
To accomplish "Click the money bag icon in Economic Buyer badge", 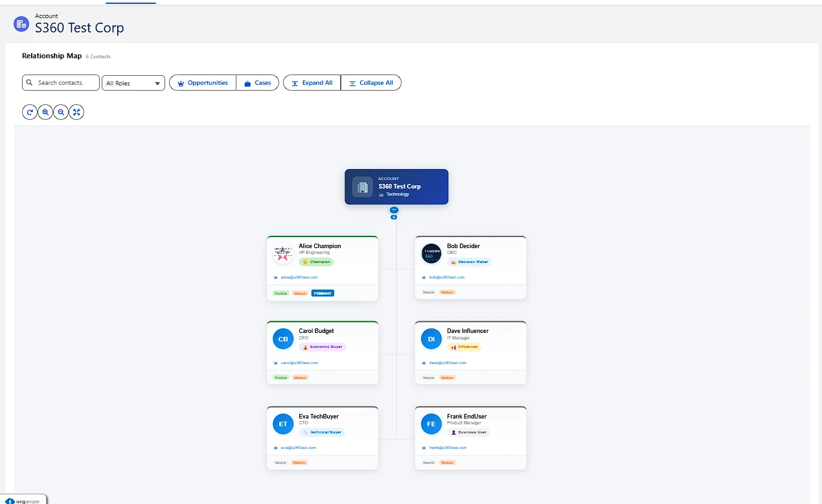I will pos(305,347).
